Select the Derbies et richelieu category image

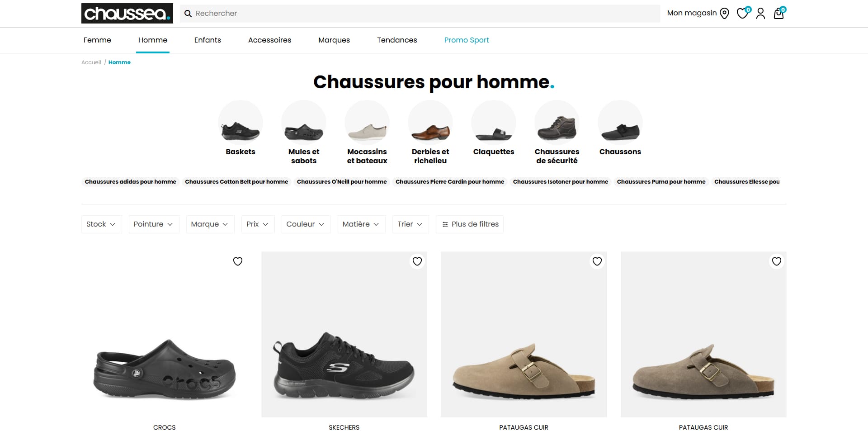(x=430, y=123)
